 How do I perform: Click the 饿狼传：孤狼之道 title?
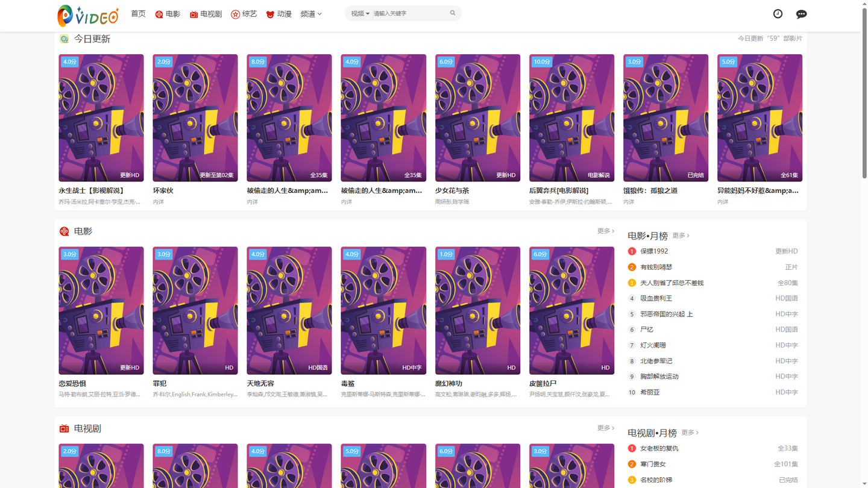[x=650, y=190]
